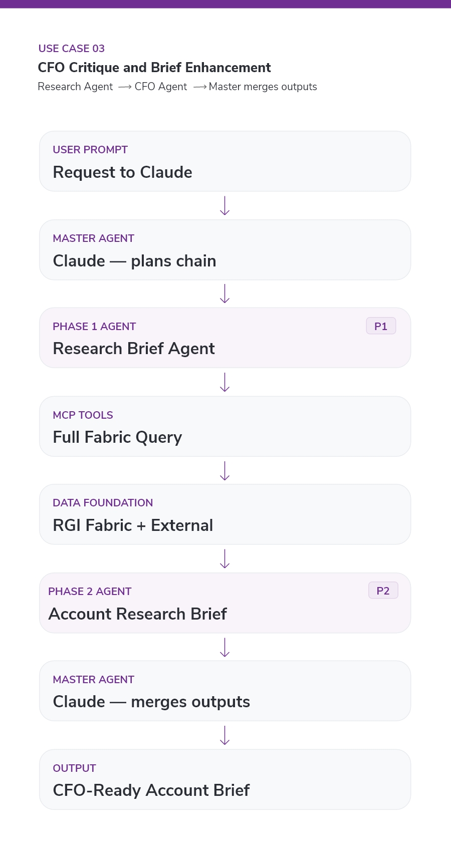Image resolution: width=451 pixels, height=868 pixels.
Task: Select the Request to Claude user prompt card
Action: click(225, 161)
